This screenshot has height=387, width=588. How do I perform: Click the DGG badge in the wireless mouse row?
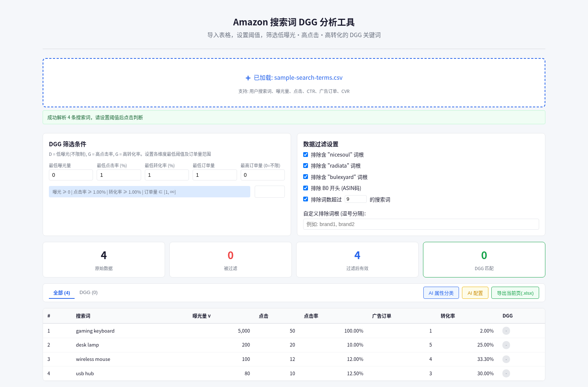[x=506, y=359]
